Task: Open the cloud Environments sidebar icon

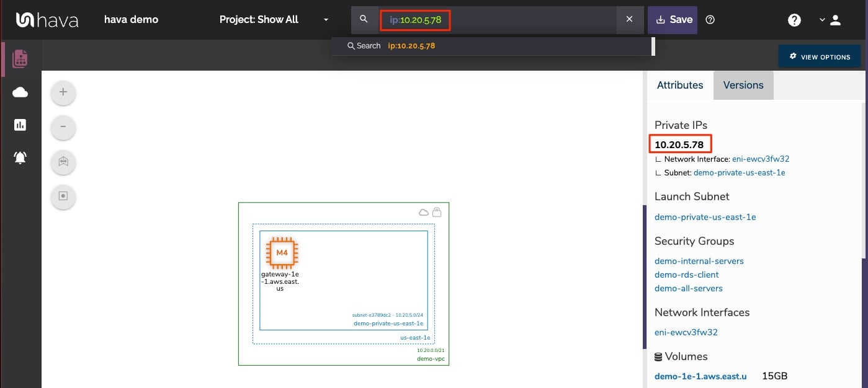Action: point(20,92)
